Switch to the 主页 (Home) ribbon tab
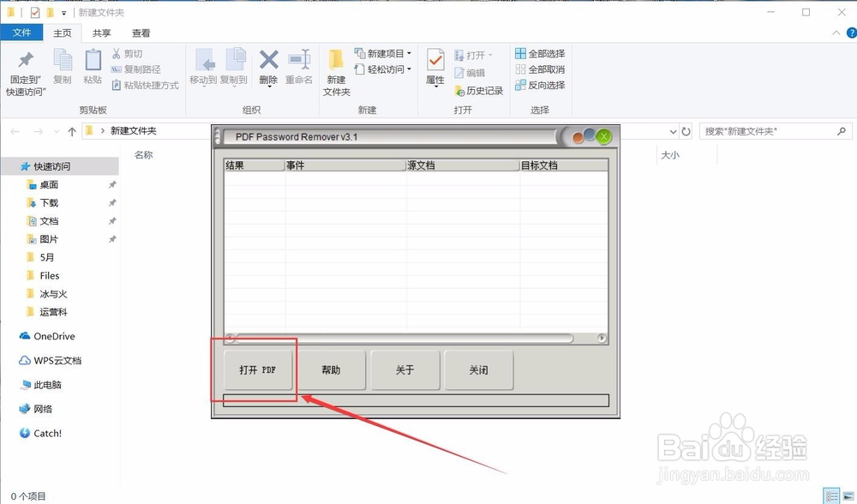The width and height of the screenshot is (857, 504). pos(63,33)
